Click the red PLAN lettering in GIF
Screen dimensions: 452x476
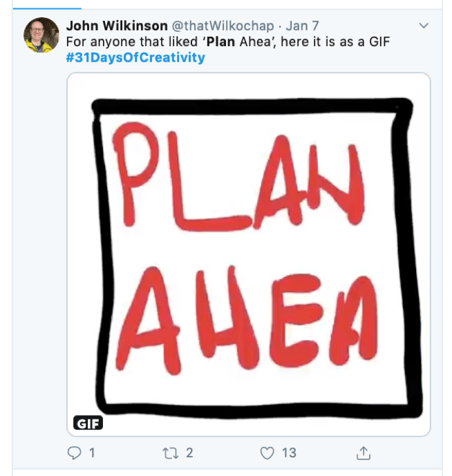(238, 177)
